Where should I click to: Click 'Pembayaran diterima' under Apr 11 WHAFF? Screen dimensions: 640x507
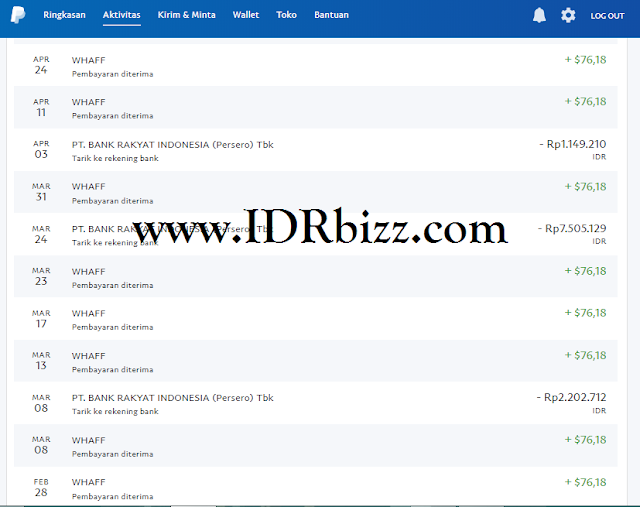click(113, 116)
